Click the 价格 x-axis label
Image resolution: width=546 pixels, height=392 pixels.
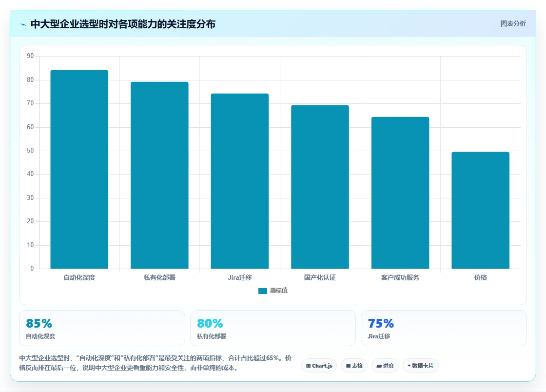coord(481,277)
